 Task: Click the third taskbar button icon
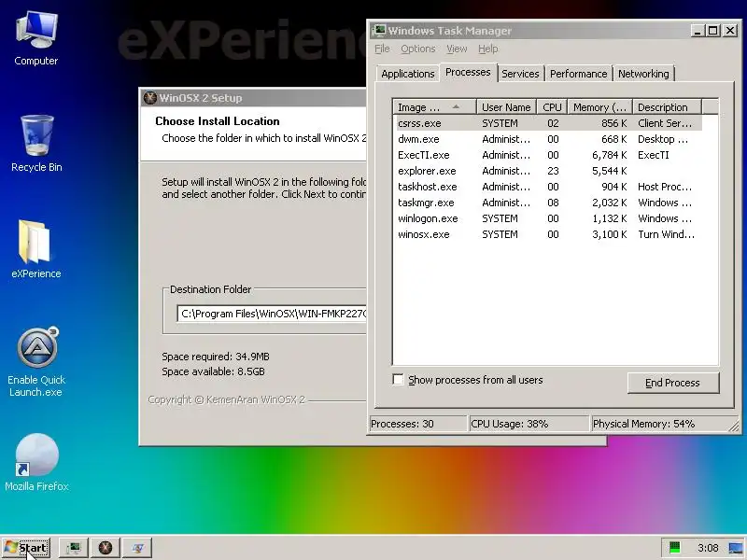coord(137,548)
